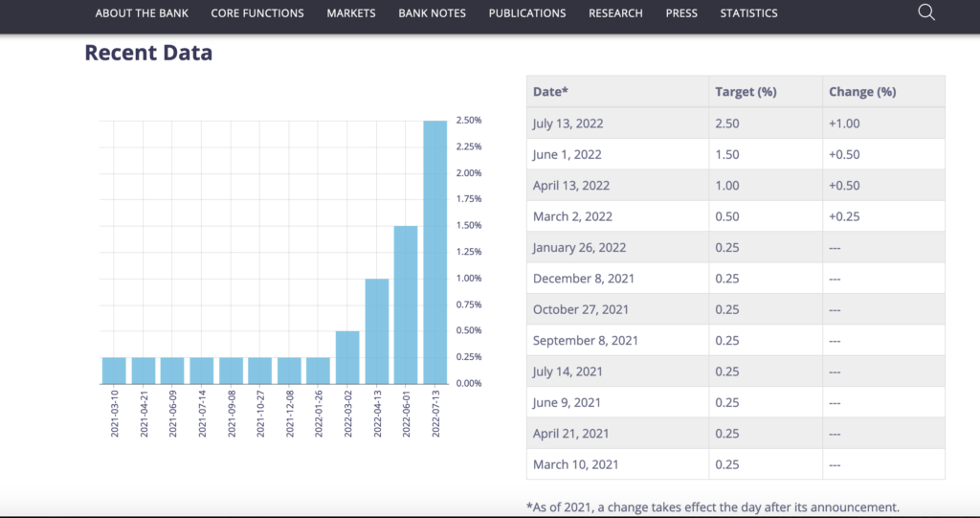The image size is (980, 518).
Task: Click the Recent Data heading
Action: tap(148, 53)
